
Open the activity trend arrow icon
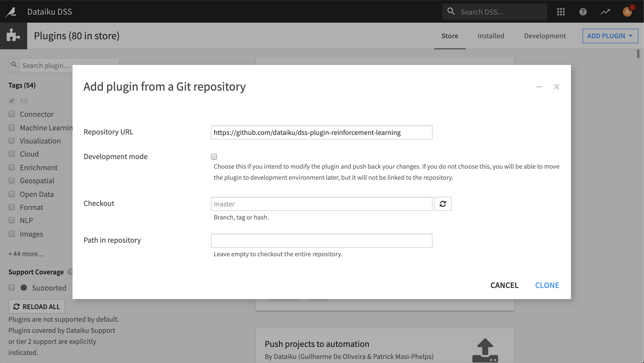click(x=605, y=12)
